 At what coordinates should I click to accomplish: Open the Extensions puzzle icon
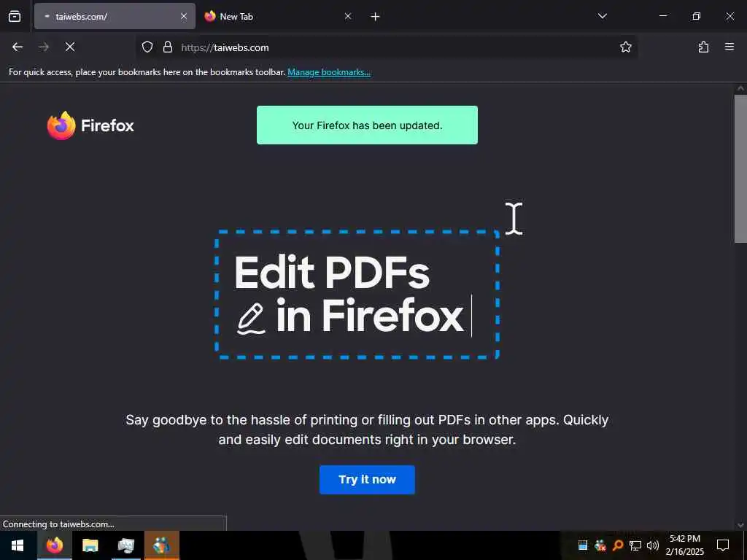[x=703, y=47]
